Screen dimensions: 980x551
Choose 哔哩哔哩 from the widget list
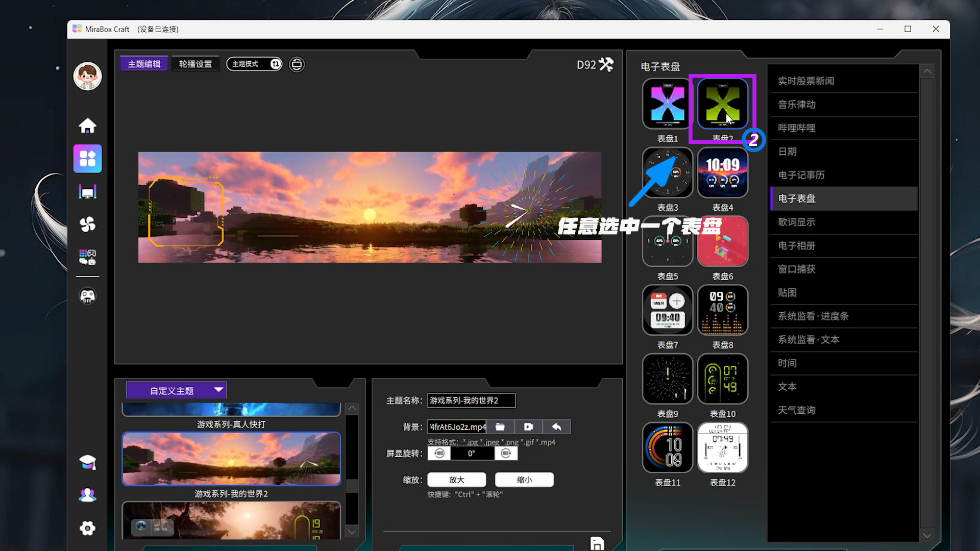click(844, 128)
